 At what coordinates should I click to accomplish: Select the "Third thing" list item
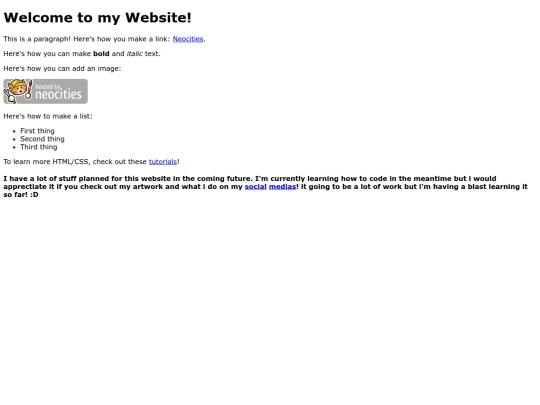pos(39,147)
